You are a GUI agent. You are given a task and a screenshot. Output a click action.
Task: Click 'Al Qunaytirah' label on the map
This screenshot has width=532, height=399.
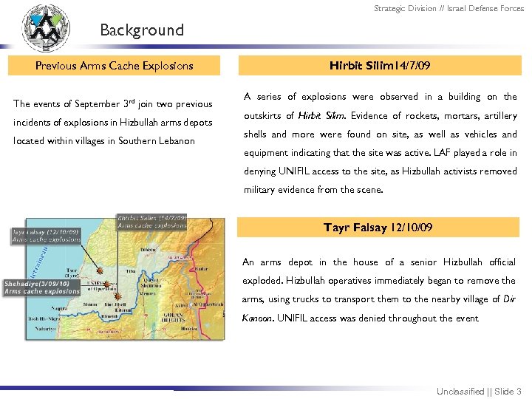(208, 304)
